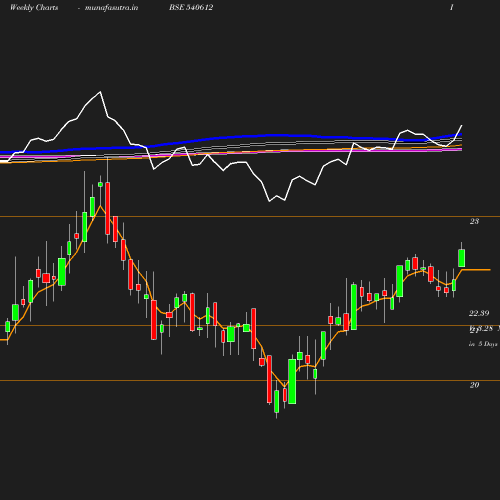Select the "1" label at top right

tap(452, 8)
